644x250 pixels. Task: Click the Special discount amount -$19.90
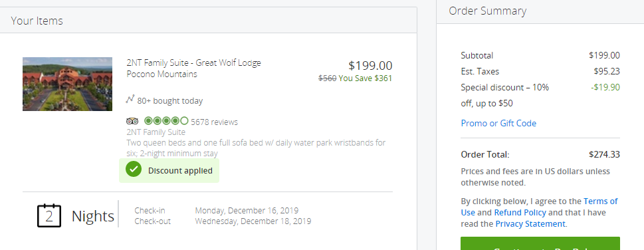point(606,87)
